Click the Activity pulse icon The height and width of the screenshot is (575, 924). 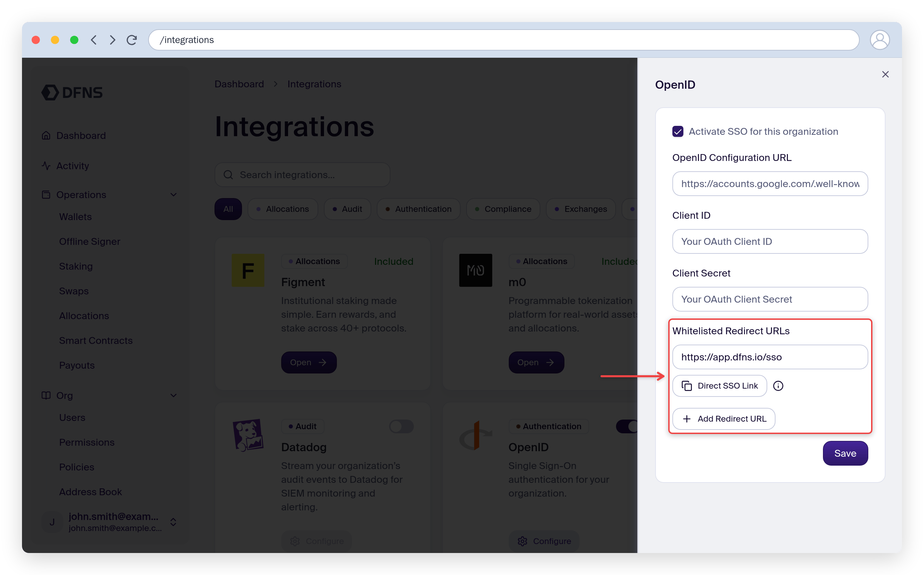pos(46,166)
